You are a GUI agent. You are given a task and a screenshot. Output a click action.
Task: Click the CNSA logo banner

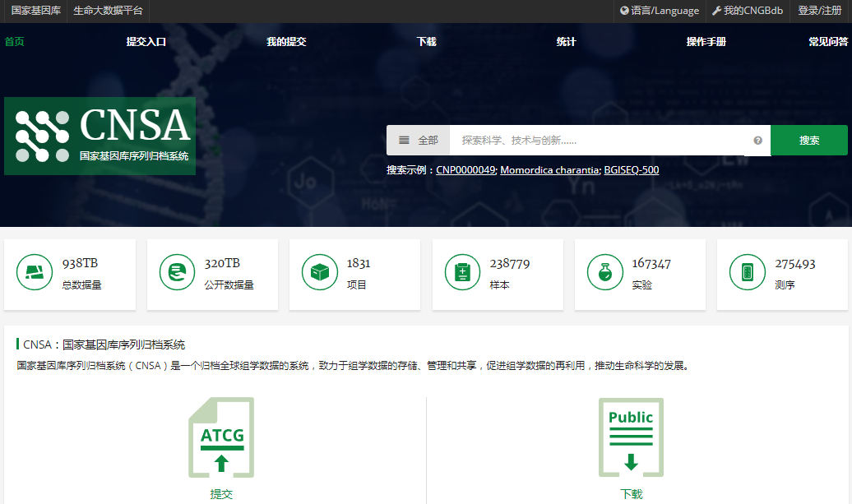tap(100, 136)
